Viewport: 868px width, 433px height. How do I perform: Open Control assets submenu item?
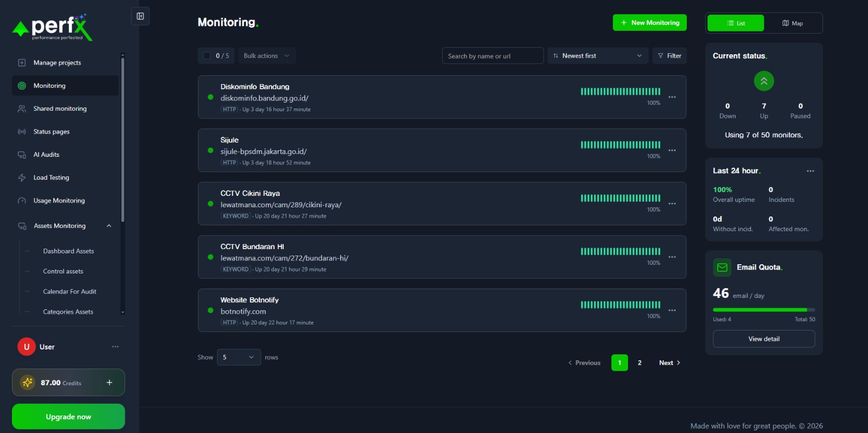click(x=63, y=271)
